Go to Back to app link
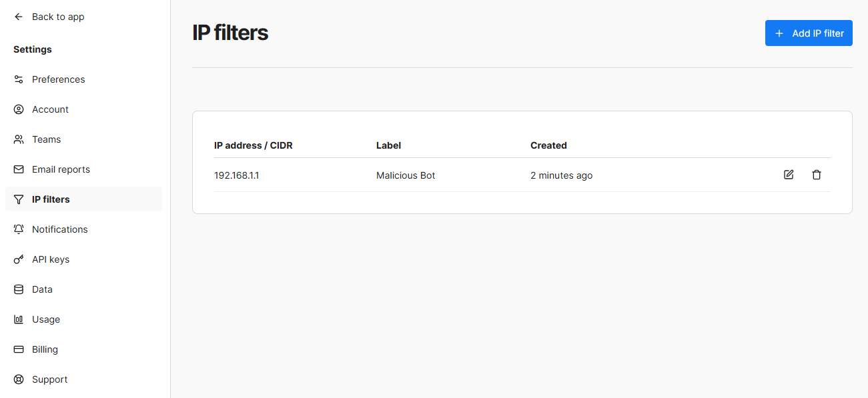 pos(58,17)
